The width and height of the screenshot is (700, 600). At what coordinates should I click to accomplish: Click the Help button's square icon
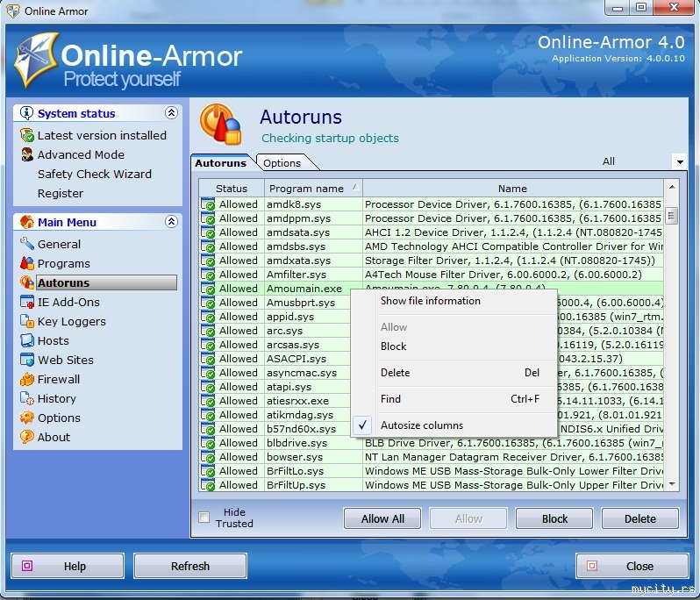click(x=27, y=566)
